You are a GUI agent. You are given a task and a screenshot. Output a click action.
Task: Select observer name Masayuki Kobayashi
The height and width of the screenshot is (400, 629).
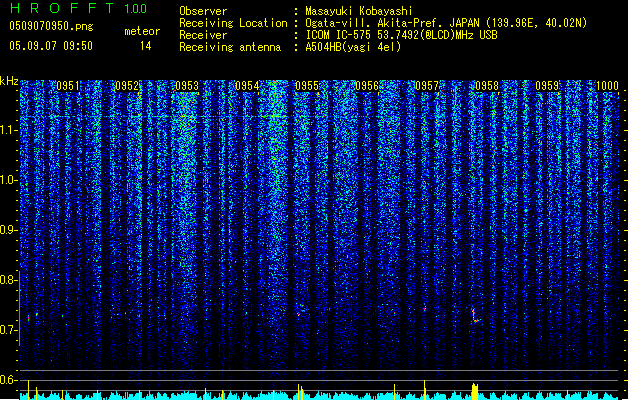click(359, 11)
